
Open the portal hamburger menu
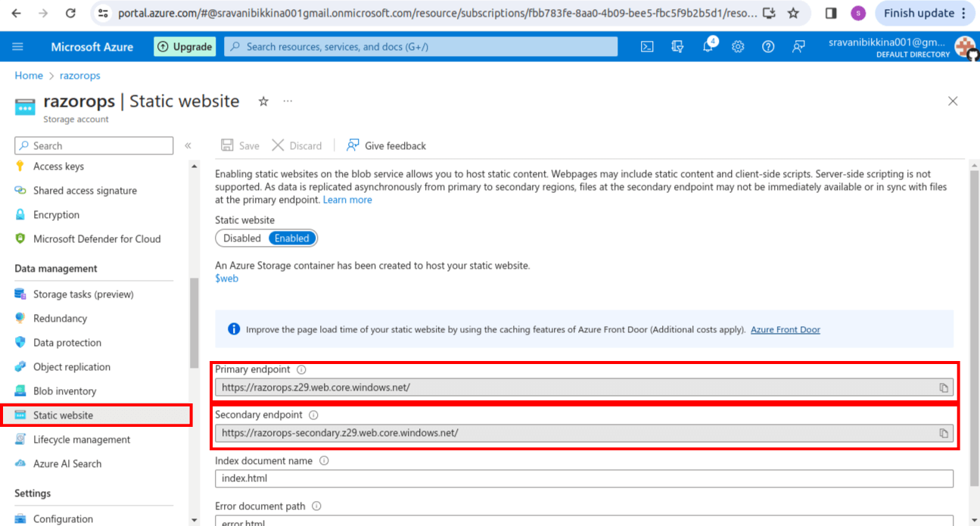(17, 46)
